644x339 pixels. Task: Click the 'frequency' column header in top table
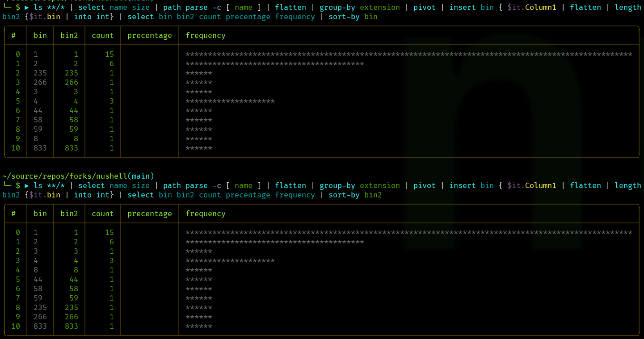click(205, 35)
